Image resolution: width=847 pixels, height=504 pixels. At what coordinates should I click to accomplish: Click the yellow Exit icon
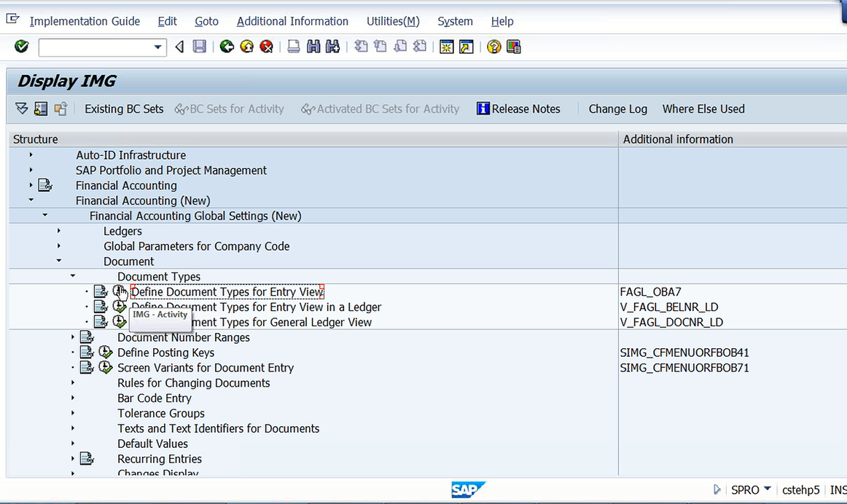pos(247,47)
